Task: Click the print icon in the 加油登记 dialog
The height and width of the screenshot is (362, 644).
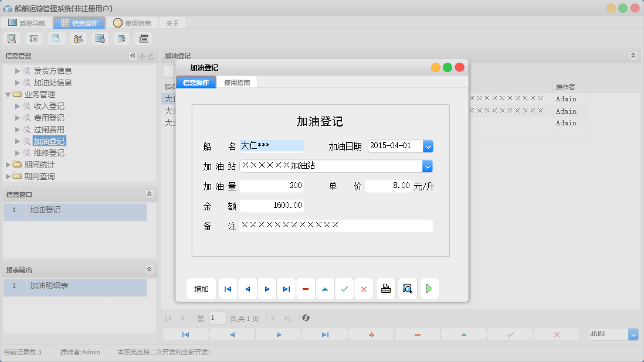Action: [x=385, y=288]
